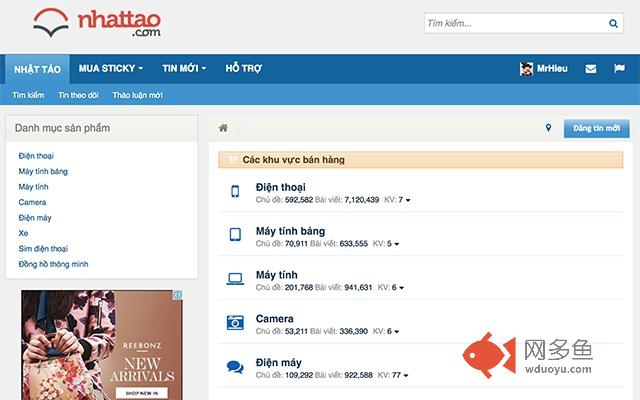640x400 pixels.
Task: Open the Máy tính forum title
Action: pos(276,275)
